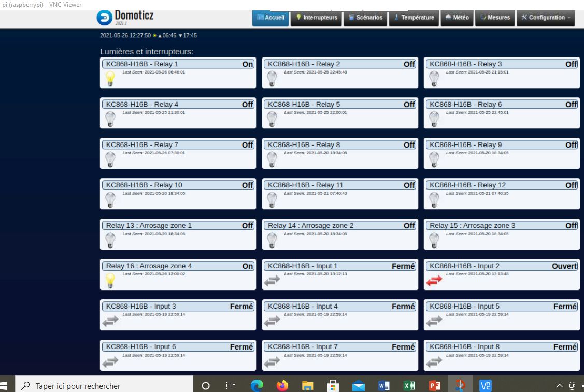This screenshot has width=584, height=392.
Task: Switch to the Température tab
Action: pos(414,18)
